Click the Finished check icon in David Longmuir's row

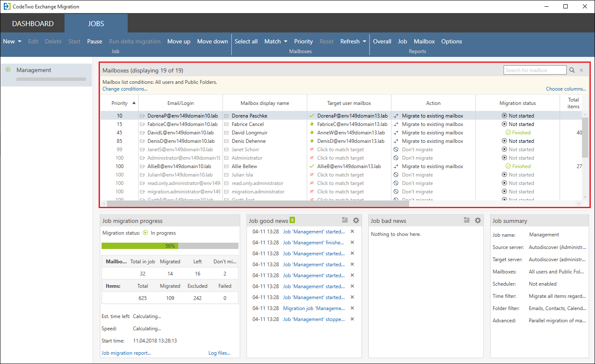click(x=508, y=133)
